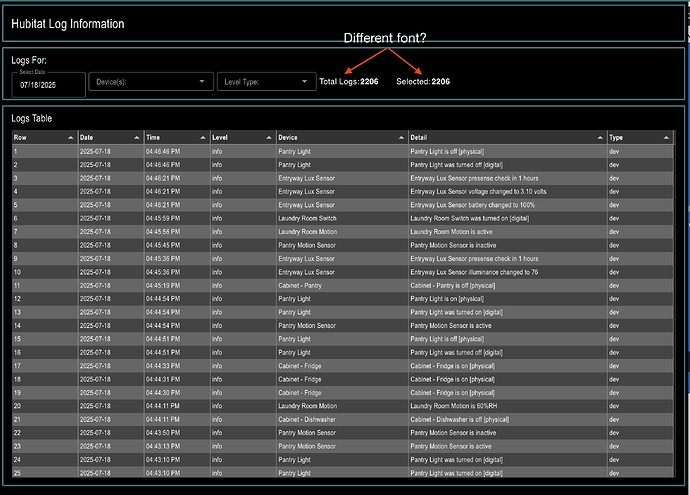Click the 'Logs For:' label
This screenshot has width=690, height=495.
pyautogui.click(x=29, y=60)
